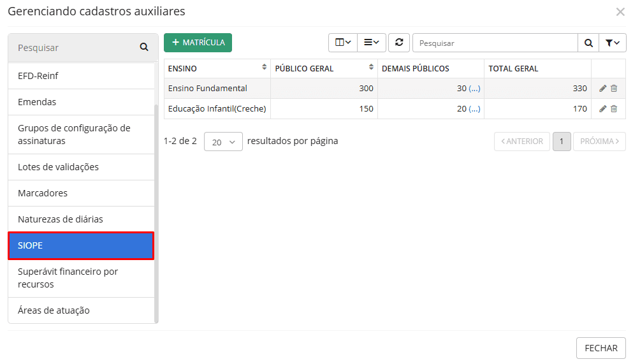Select SIOPE in the sidebar list
633x364 pixels.
(81, 245)
